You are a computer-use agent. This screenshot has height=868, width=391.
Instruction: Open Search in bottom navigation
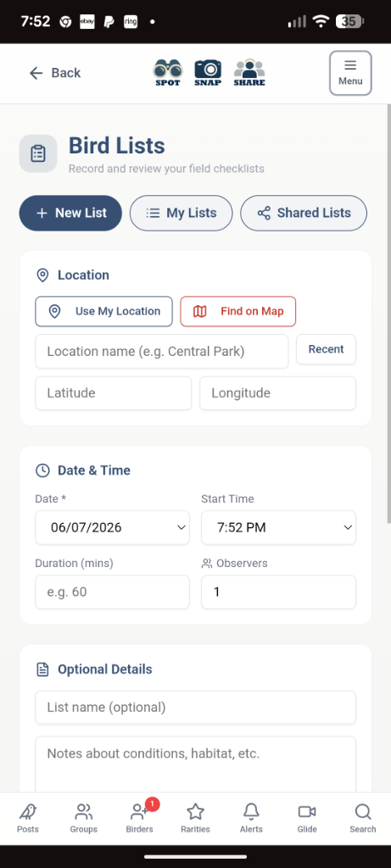tap(363, 818)
